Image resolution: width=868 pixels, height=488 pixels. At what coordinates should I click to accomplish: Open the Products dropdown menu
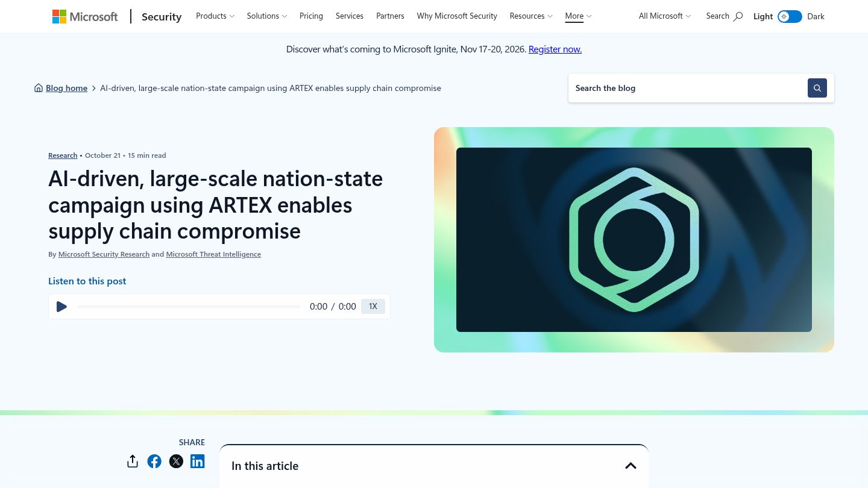215,16
